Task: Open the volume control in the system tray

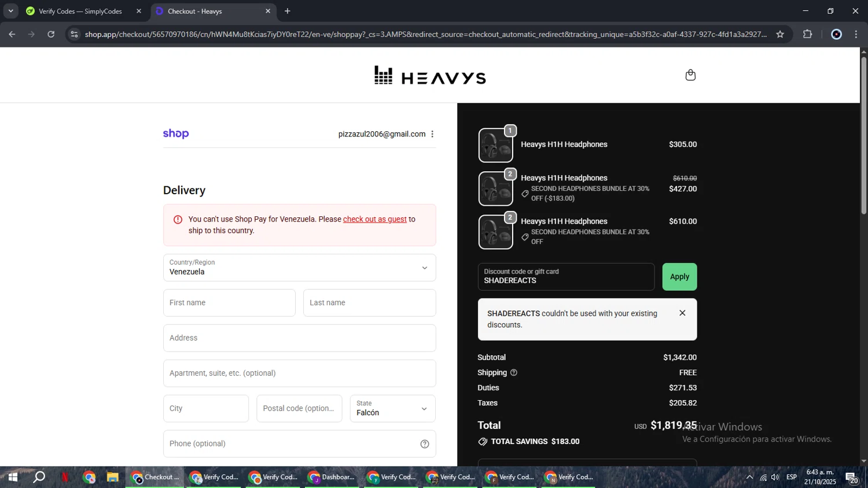Action: coord(775,477)
